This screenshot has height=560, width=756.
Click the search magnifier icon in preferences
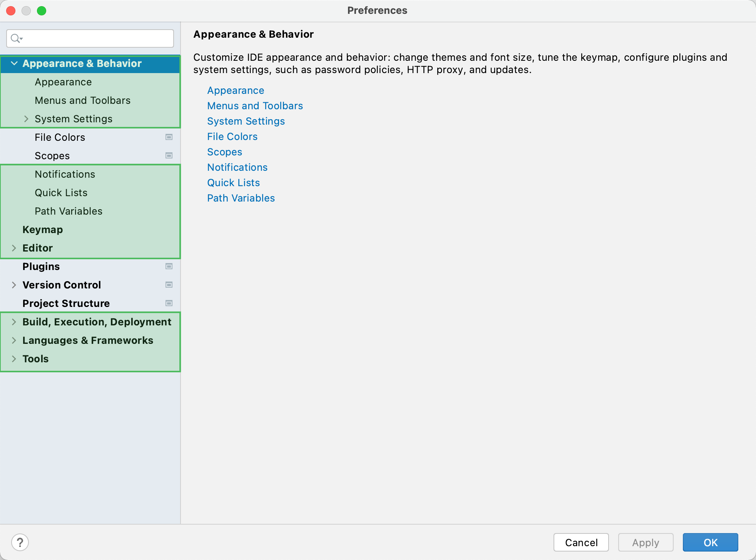pos(16,38)
